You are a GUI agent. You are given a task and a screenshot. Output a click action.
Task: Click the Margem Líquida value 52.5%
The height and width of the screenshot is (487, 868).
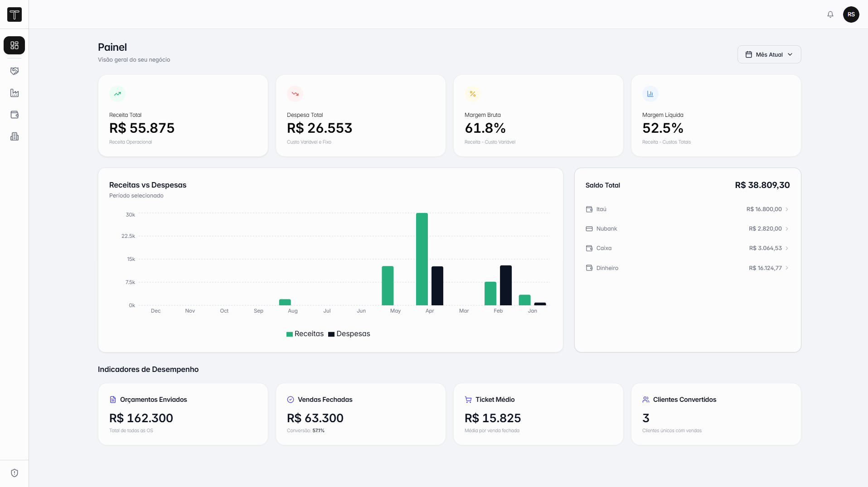coord(663,128)
